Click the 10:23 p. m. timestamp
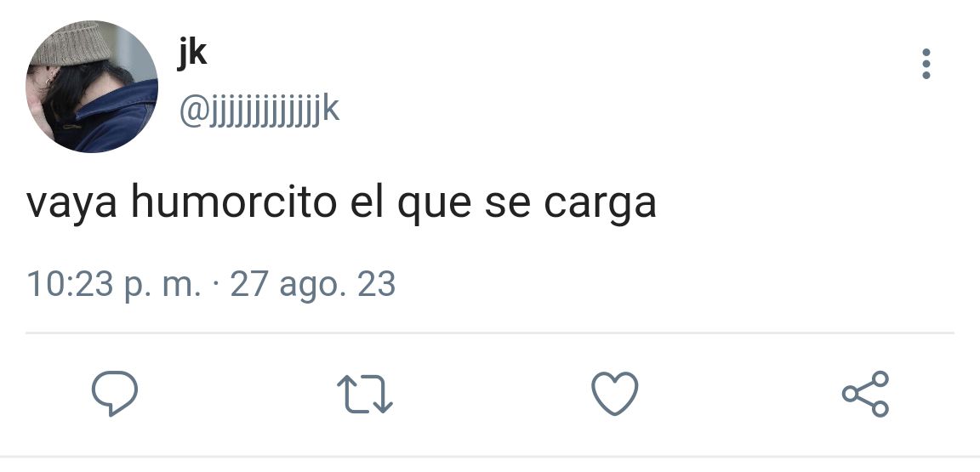 click(x=114, y=284)
